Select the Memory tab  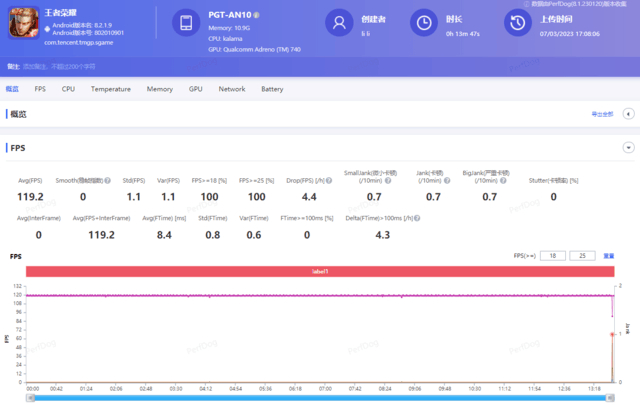click(x=159, y=89)
